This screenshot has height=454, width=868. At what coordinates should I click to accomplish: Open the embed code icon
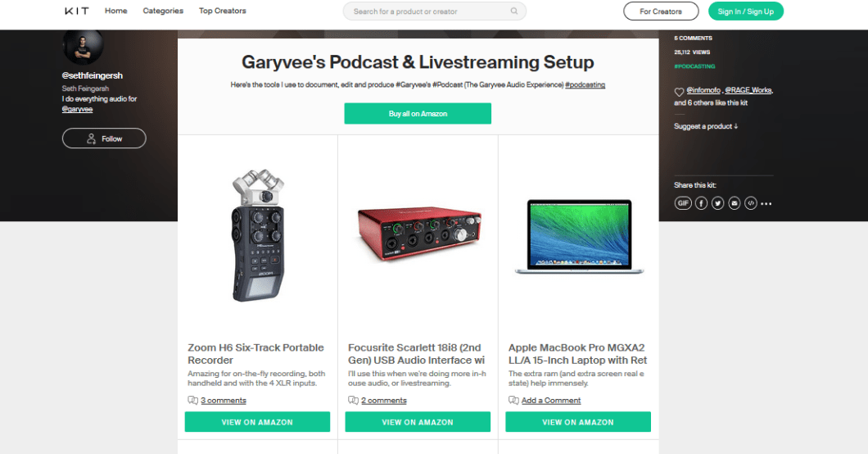click(x=751, y=203)
